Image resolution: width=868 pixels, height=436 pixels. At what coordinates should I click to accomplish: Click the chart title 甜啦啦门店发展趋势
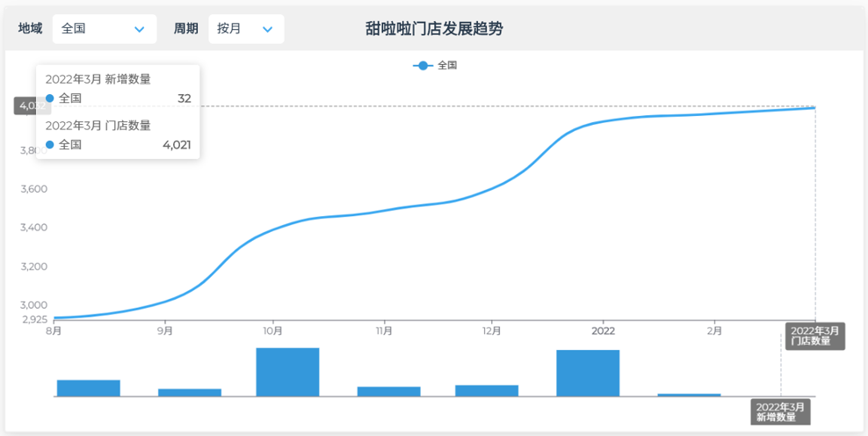coord(434,29)
